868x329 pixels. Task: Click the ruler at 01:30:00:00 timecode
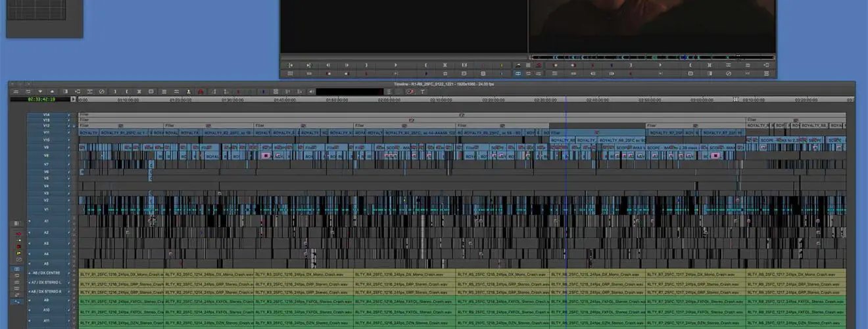233,100
